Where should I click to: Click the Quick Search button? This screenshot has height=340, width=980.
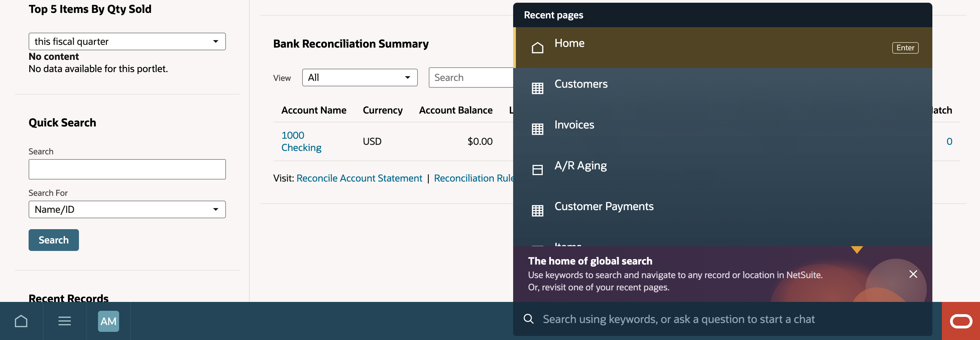coord(54,240)
